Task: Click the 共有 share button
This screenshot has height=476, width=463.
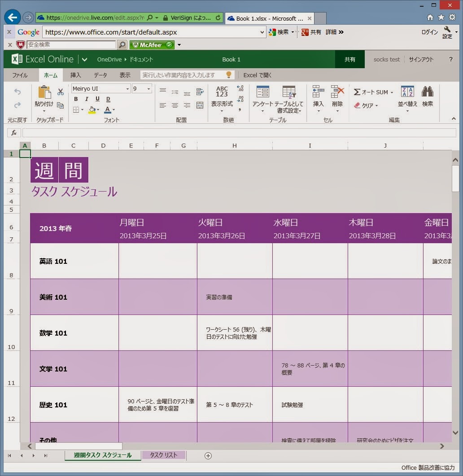Action: coord(349,59)
